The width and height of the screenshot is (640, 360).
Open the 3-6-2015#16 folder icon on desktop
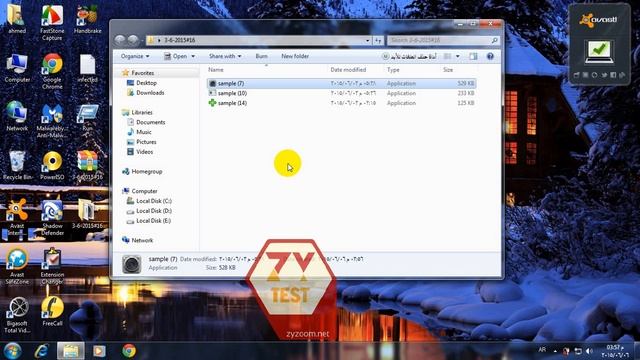87,214
